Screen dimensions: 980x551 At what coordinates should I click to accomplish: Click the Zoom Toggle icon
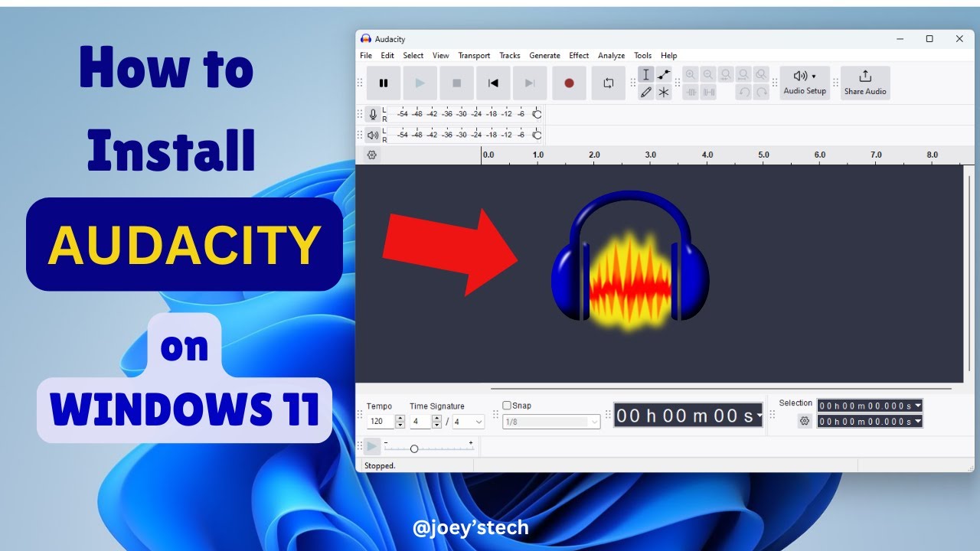[x=761, y=74]
